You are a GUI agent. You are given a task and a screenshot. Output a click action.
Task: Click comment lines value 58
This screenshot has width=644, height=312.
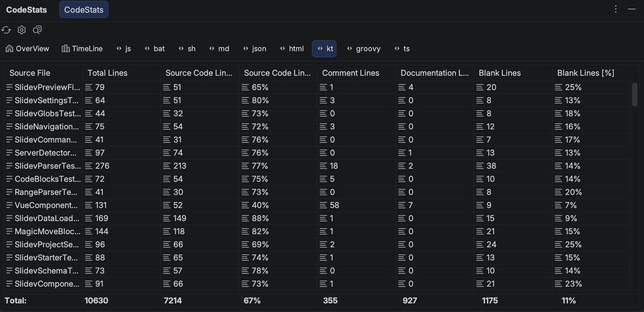click(x=334, y=205)
